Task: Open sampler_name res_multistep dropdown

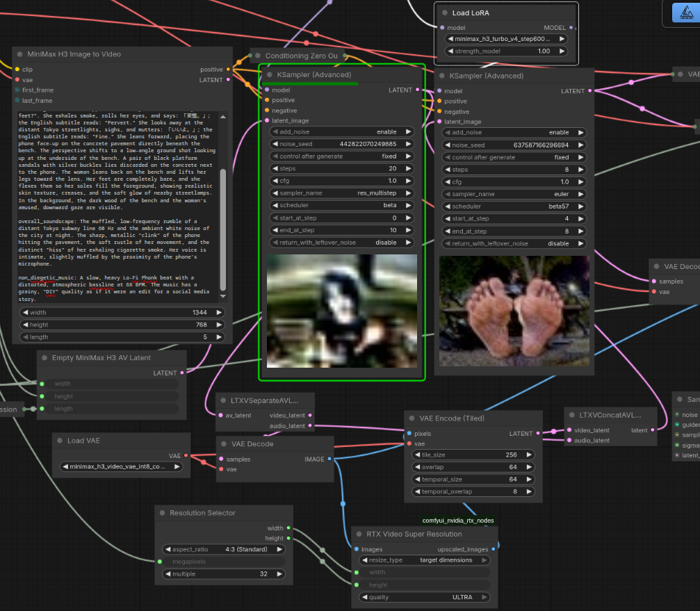Action: (x=341, y=193)
